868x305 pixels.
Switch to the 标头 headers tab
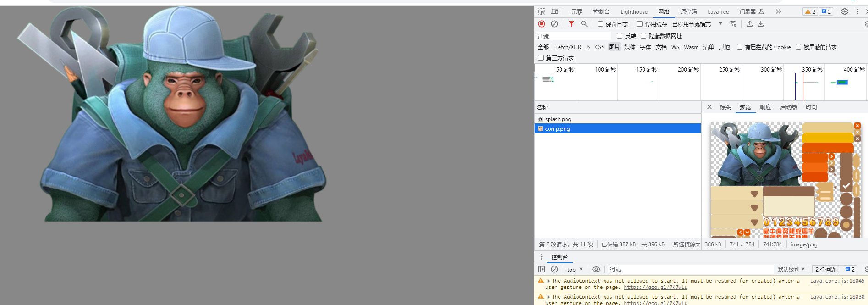[725, 107]
